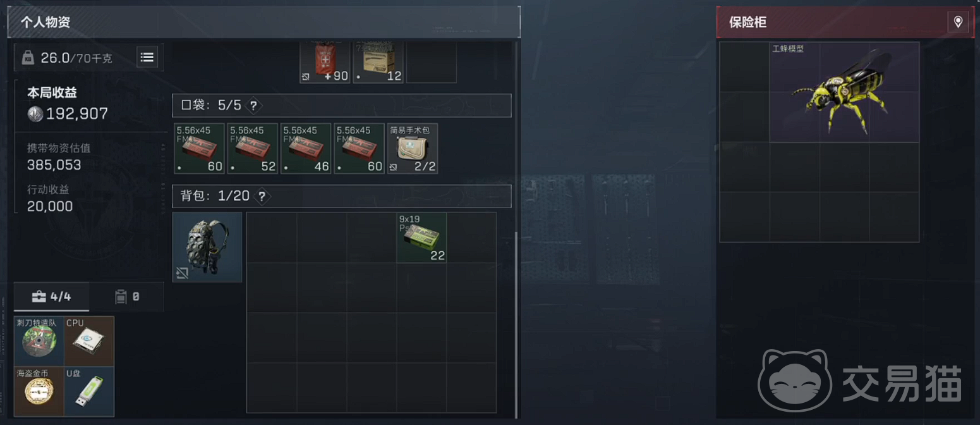Screen dimensions: 980x425
Task: Open the question mark help beside 背包
Action: pyautogui.click(x=262, y=196)
